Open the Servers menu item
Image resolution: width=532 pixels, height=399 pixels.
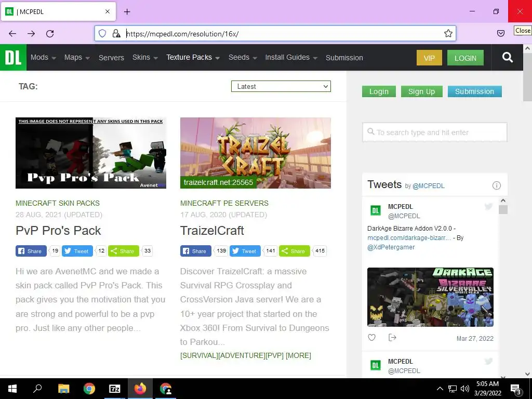[x=111, y=58]
